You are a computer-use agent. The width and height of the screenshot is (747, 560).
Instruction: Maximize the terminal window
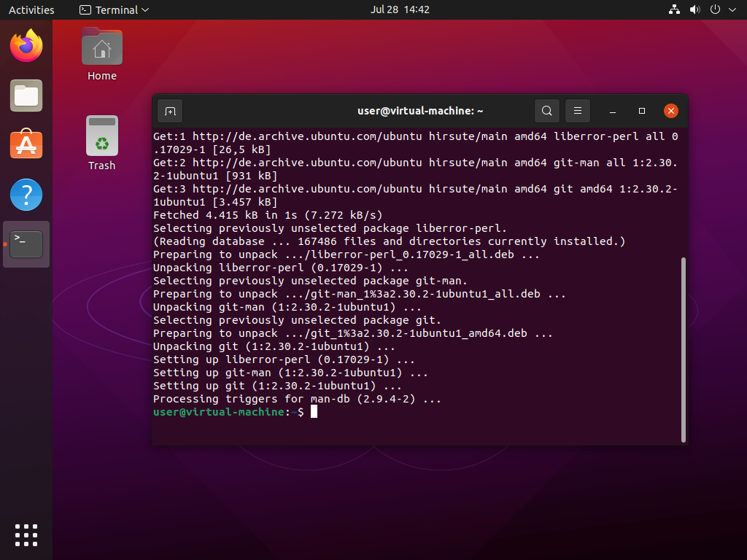642,111
